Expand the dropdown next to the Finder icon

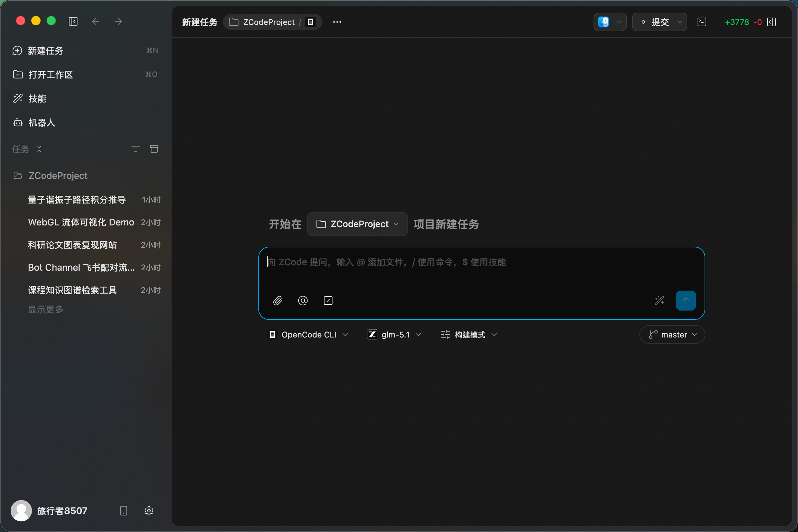pos(619,22)
